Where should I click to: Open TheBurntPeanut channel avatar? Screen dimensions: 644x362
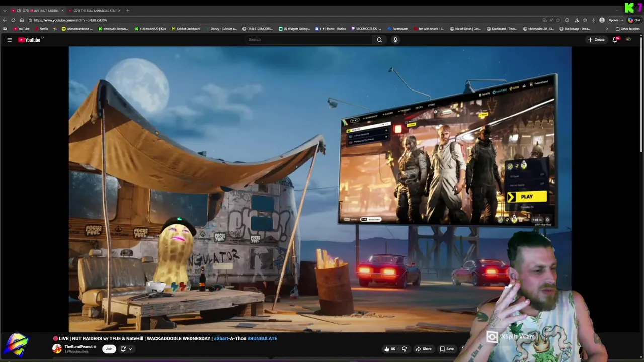pos(57,349)
